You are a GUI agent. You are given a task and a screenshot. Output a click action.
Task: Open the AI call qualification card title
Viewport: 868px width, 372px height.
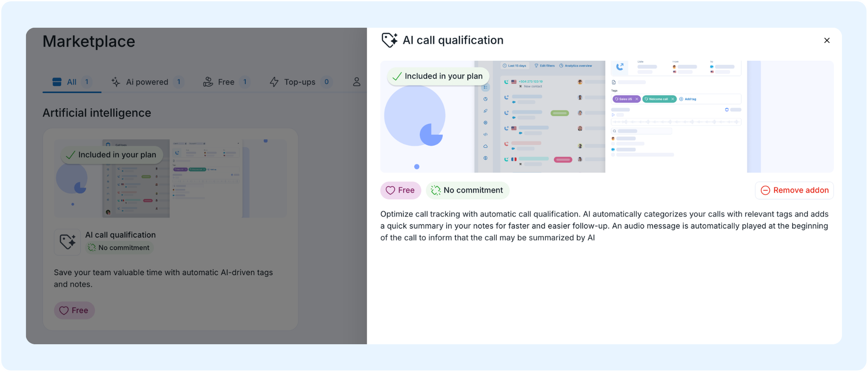[x=120, y=235]
